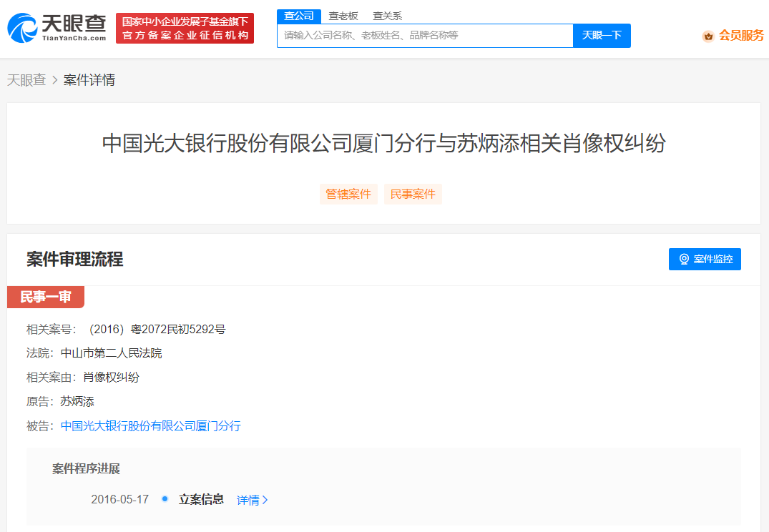Click the plaintiff name 苏炳添
This screenshot has height=532, width=769.
(x=77, y=401)
